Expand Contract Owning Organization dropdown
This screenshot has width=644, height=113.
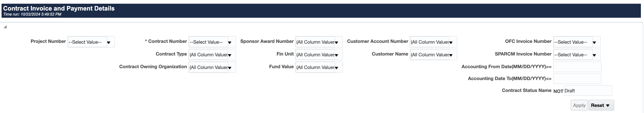(x=229, y=67)
